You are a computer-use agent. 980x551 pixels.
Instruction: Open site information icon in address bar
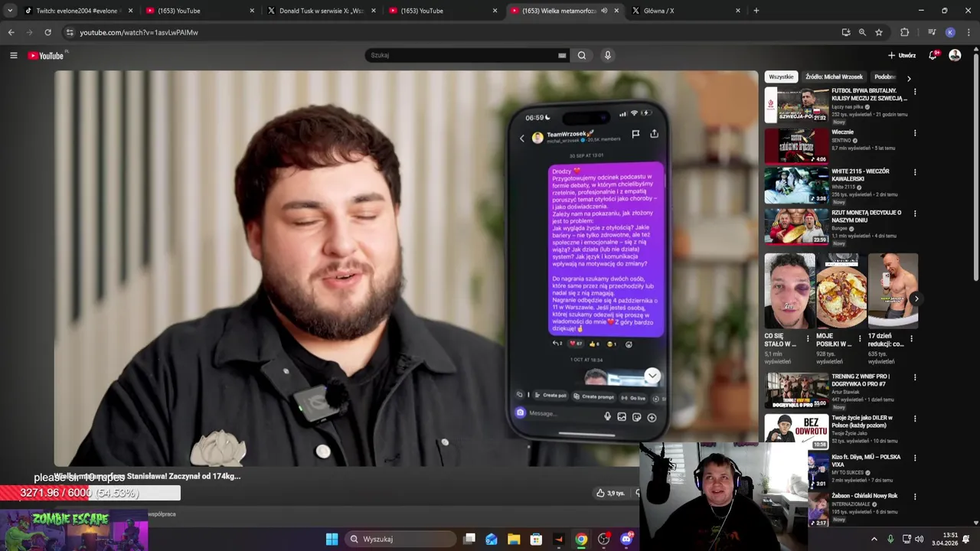(x=70, y=32)
